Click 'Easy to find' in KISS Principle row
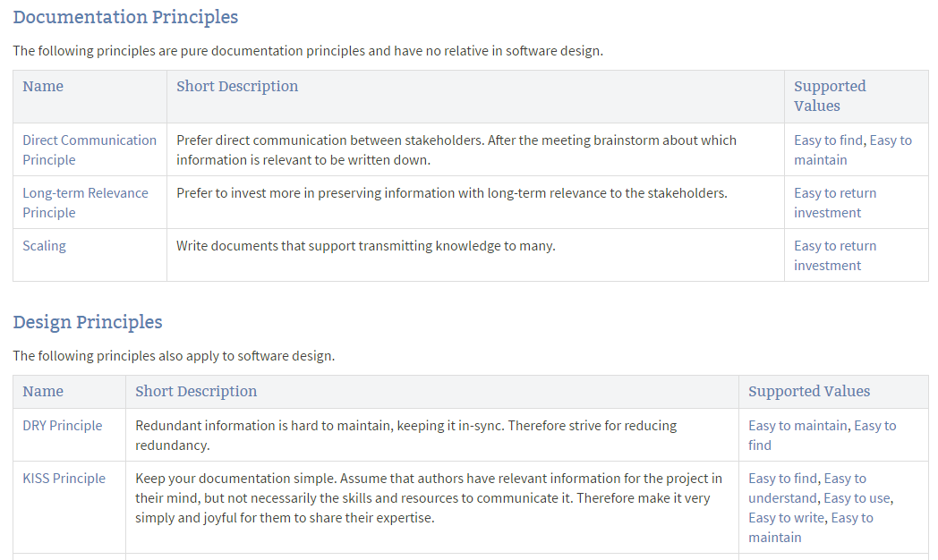 pos(783,479)
